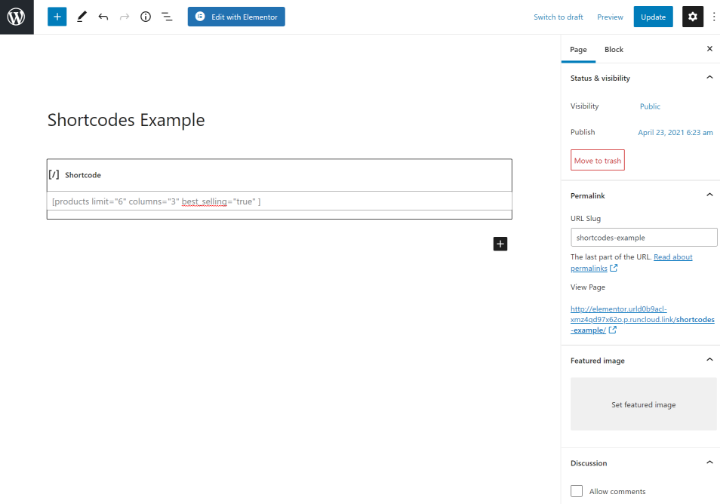Switch to the Page tab
This screenshot has width=720, height=504.
[578, 49]
